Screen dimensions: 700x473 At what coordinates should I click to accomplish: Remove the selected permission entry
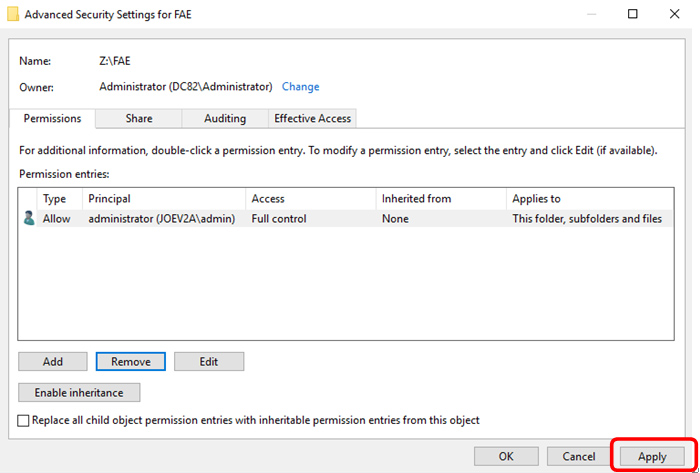point(131,361)
